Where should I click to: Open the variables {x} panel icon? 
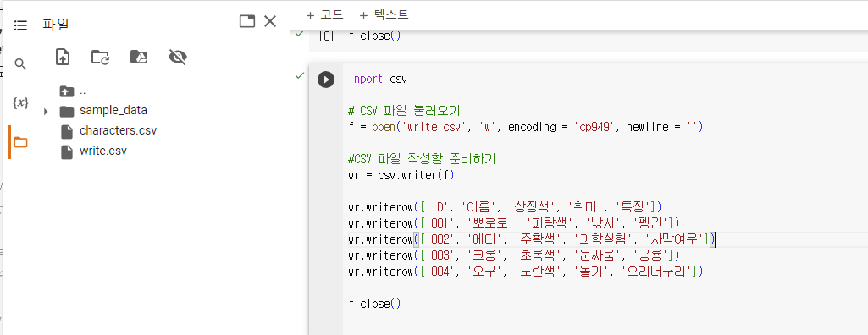tap(20, 103)
